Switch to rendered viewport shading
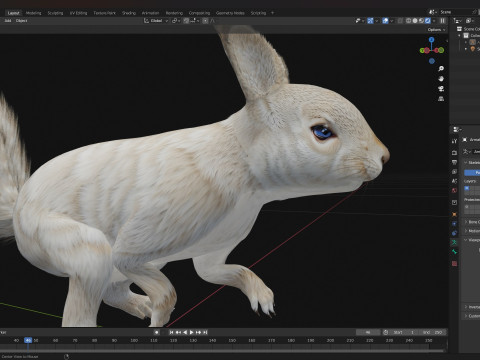Screen dimensions: 480x360 tap(428, 21)
